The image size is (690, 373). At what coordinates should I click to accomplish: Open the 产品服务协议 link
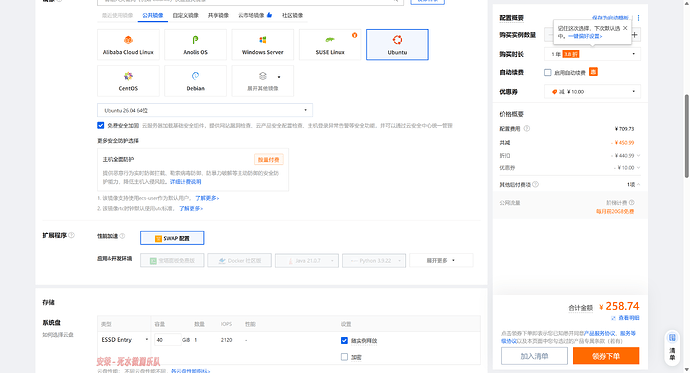pos(599,333)
